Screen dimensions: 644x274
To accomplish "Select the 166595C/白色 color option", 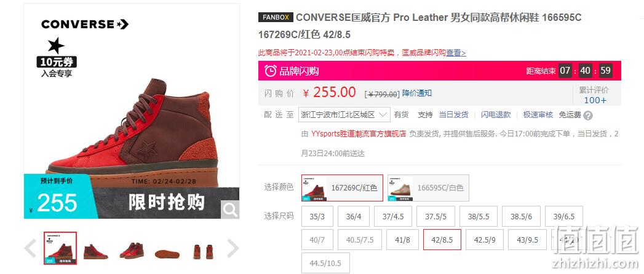I will 428,188.
